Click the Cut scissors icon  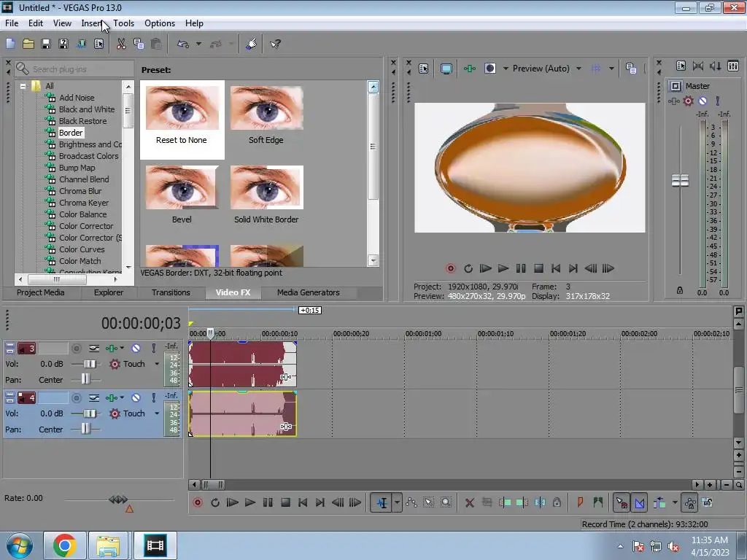122,44
